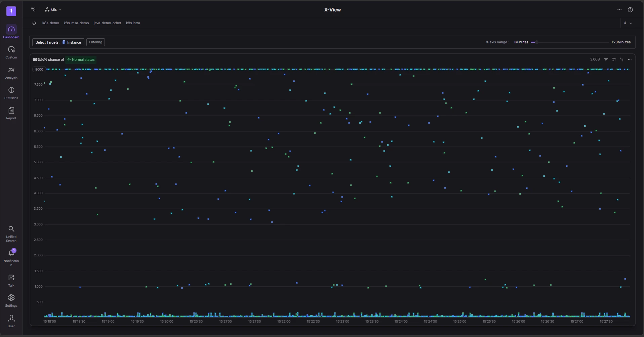Screen dimensions: 644x337
Task: Expand the project count dropdown showing 4
Action: click(628, 23)
